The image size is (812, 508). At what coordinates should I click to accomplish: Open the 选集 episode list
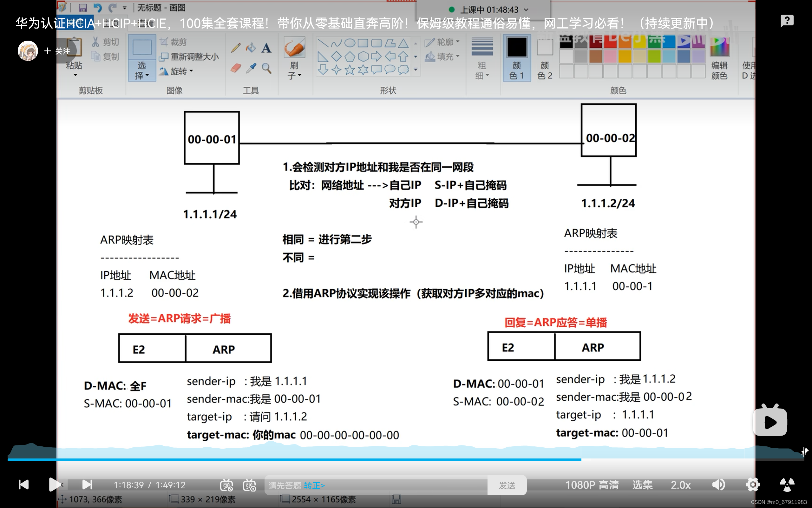[643, 485]
